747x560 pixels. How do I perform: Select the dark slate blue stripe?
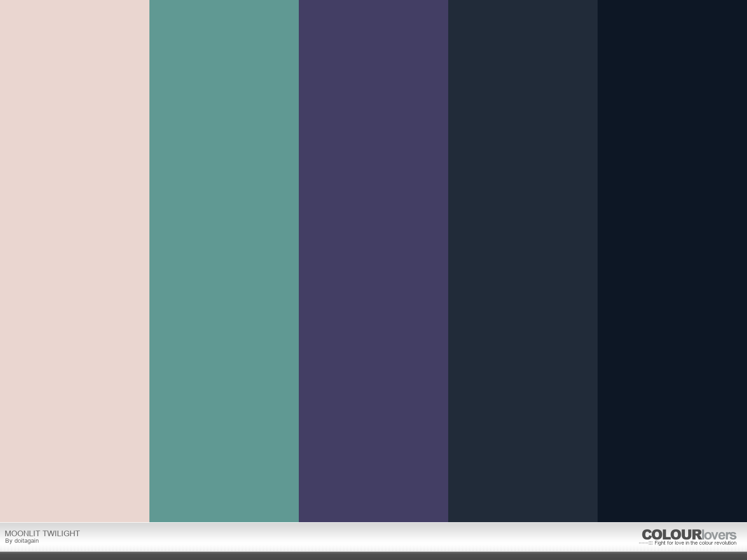[x=523, y=261]
